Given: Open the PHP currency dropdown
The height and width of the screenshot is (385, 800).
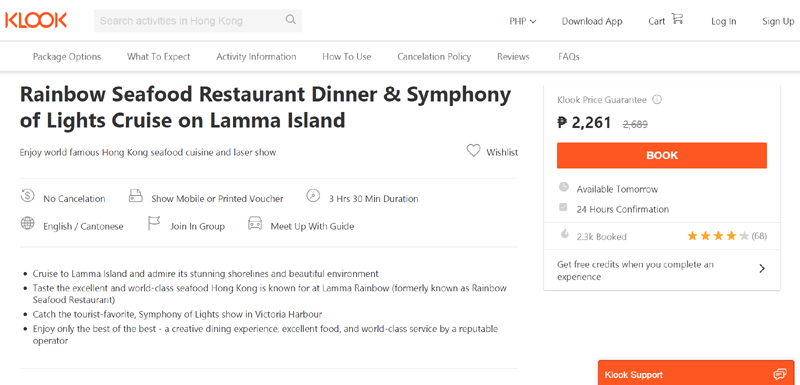Looking at the screenshot, I should (x=522, y=21).
